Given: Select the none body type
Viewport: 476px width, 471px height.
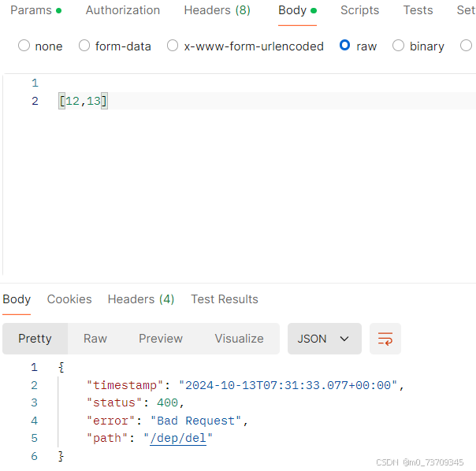Looking at the screenshot, I should [40, 46].
